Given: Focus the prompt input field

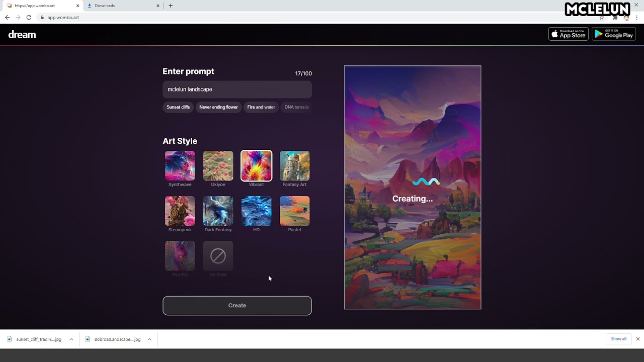Looking at the screenshot, I should click(x=237, y=89).
